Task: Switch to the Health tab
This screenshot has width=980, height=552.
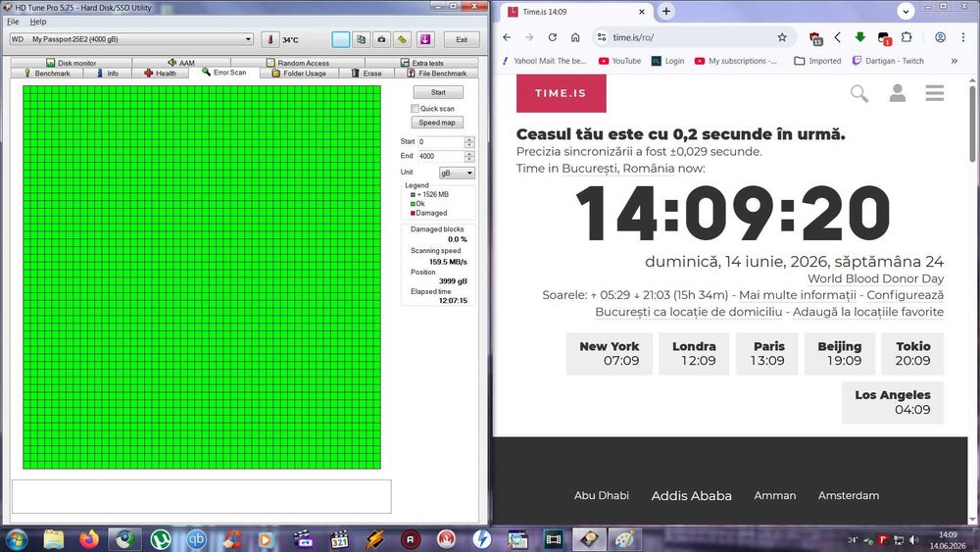Action: click(x=161, y=74)
